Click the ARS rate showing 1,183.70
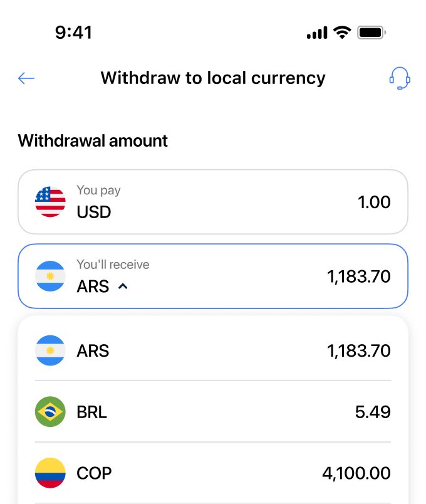The height and width of the screenshot is (504, 426). click(359, 276)
